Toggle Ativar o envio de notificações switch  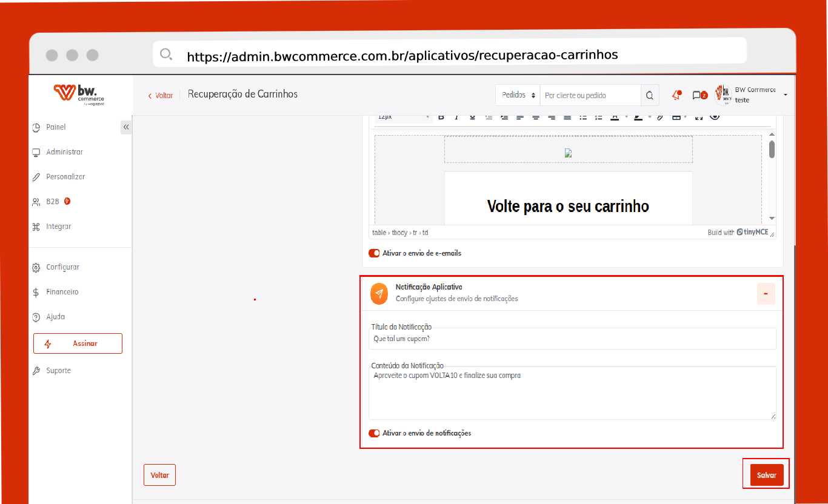pos(374,433)
